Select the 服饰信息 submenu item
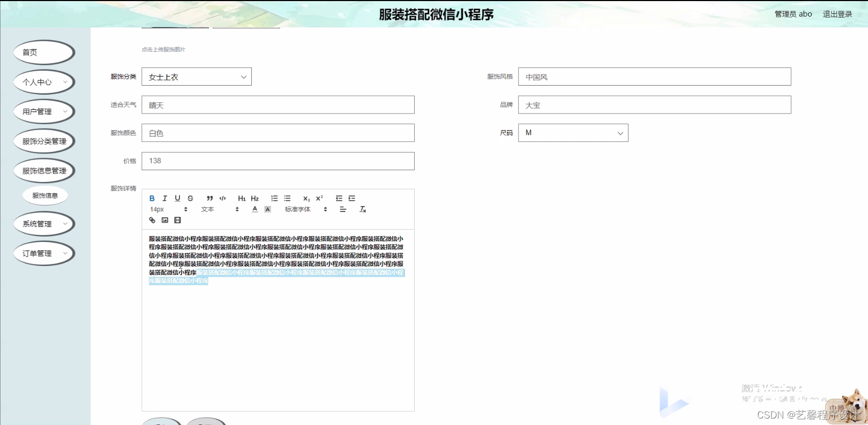This screenshot has height=425, width=868. [x=45, y=195]
